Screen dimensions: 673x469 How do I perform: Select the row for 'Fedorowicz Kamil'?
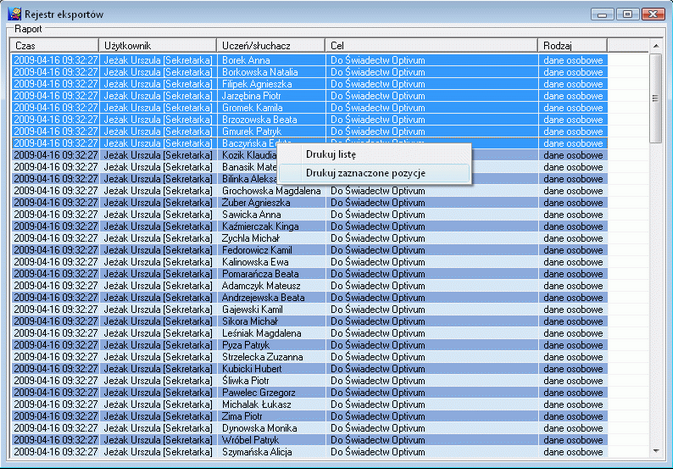point(309,250)
